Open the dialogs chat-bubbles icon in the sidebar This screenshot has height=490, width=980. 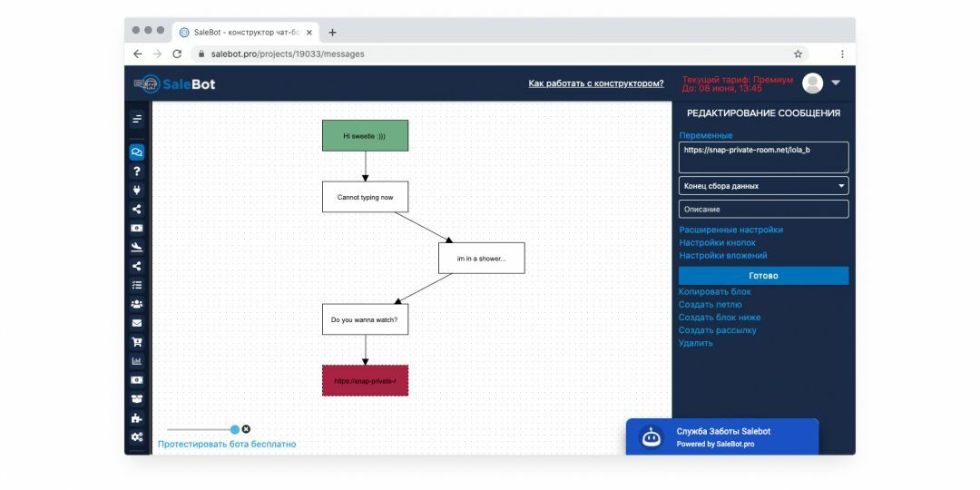137,152
